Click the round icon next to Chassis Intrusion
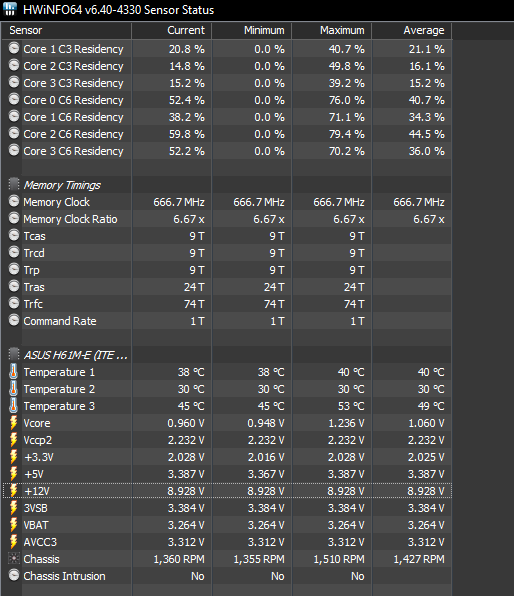The height and width of the screenshot is (596, 514). tap(14, 575)
